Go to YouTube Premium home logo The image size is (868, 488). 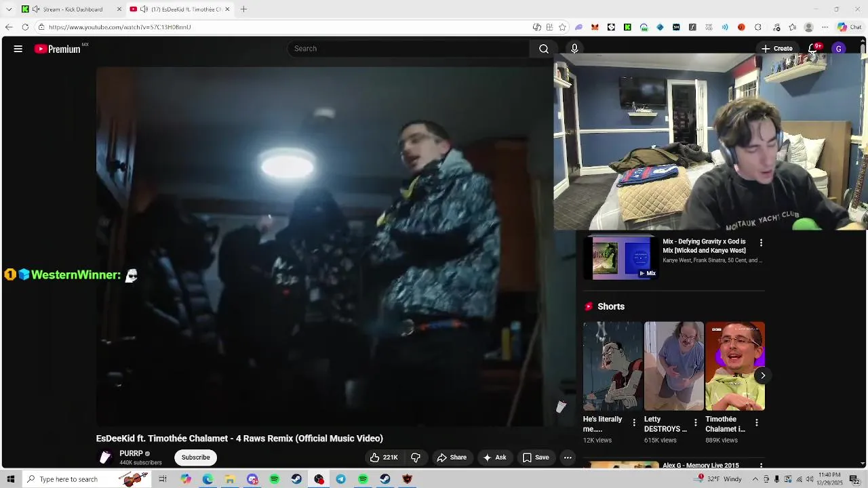(x=58, y=49)
